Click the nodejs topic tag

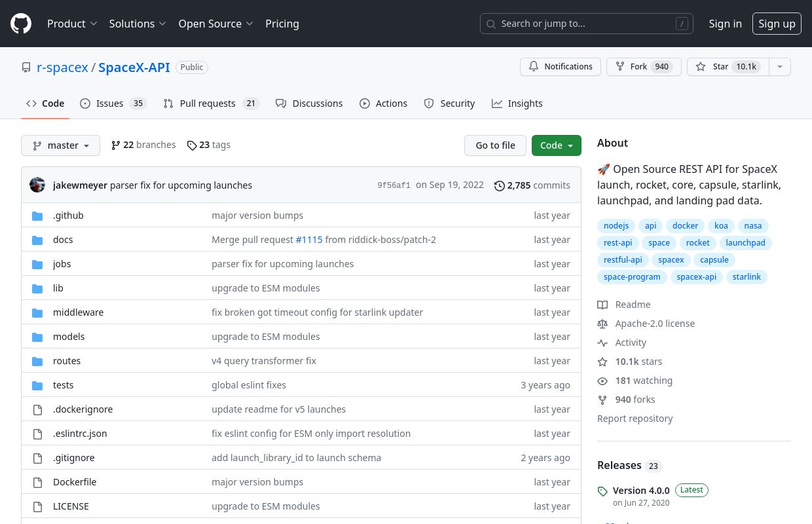[x=616, y=226]
